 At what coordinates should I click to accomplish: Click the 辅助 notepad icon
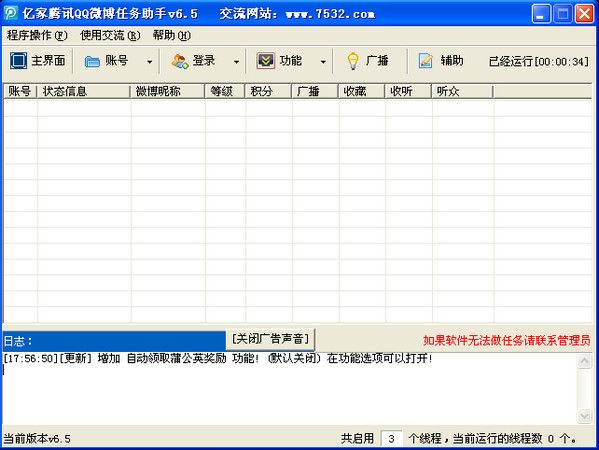click(x=426, y=61)
